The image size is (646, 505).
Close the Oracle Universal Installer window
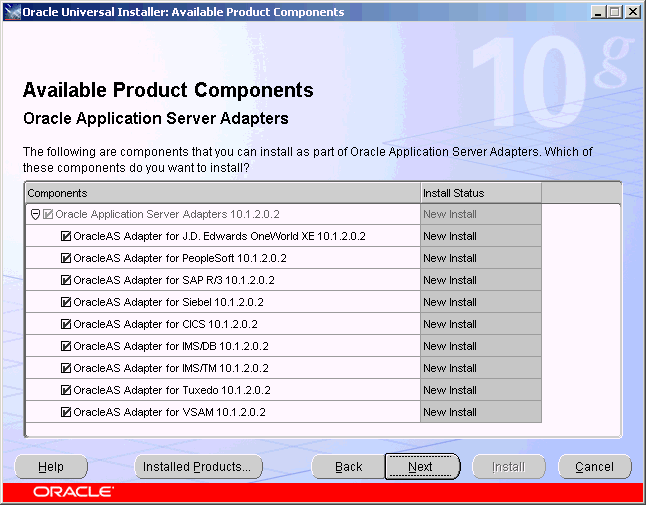click(x=633, y=12)
